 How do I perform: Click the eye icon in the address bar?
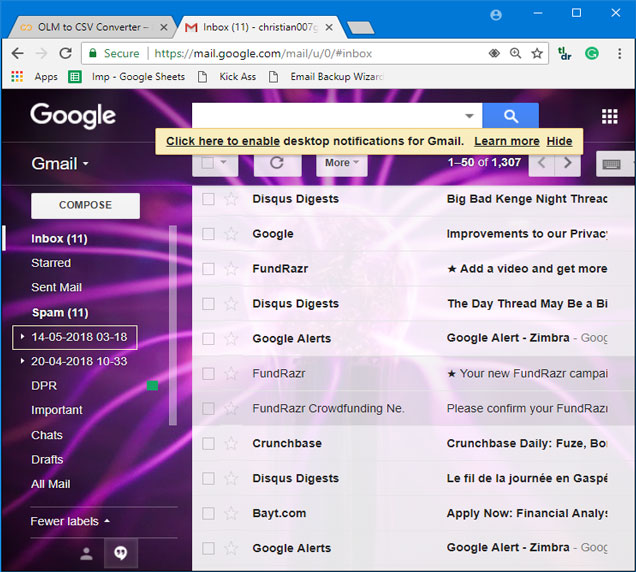click(494, 53)
